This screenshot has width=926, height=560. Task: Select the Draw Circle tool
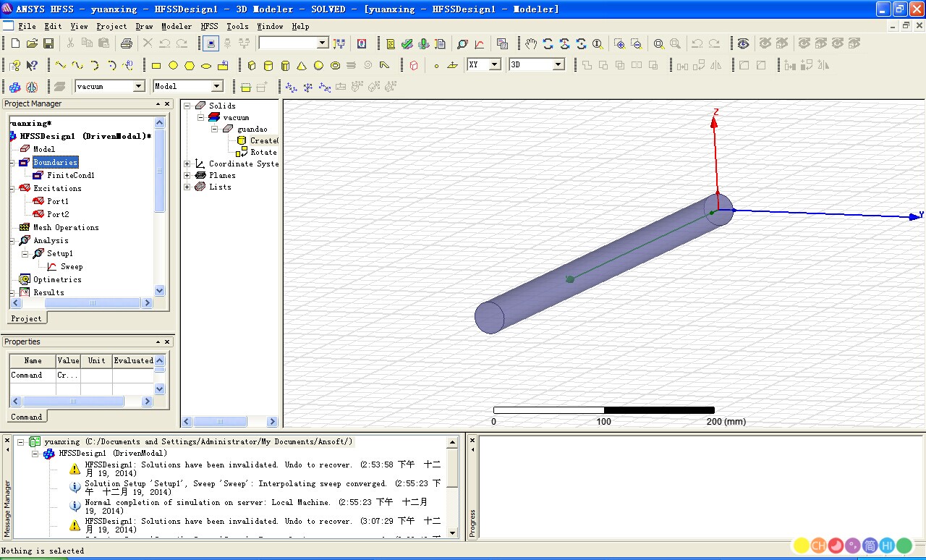[173, 65]
